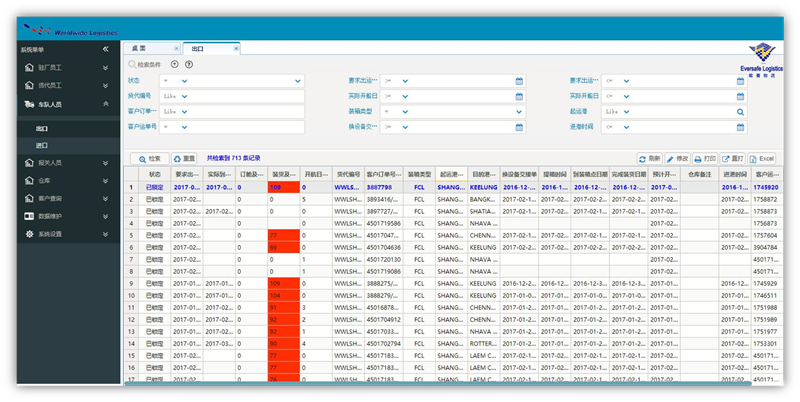The image size is (800, 402).
Task: Click the 重打 reprint button
Action: point(733,159)
